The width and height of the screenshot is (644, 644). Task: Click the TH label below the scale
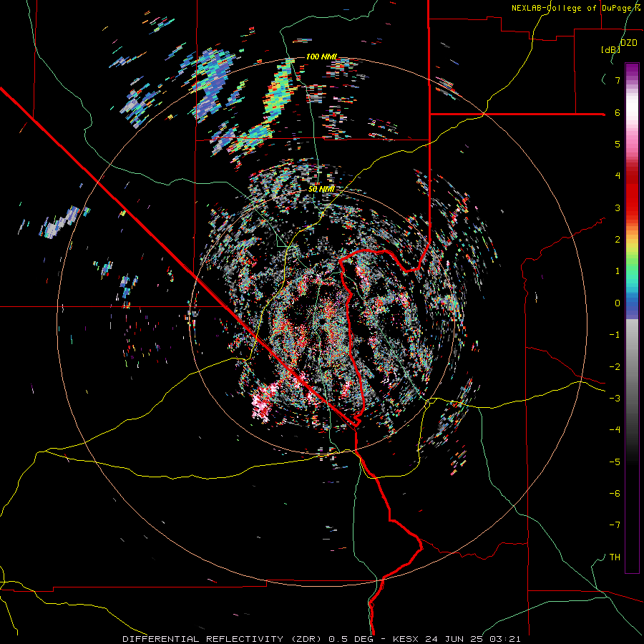[615, 557]
